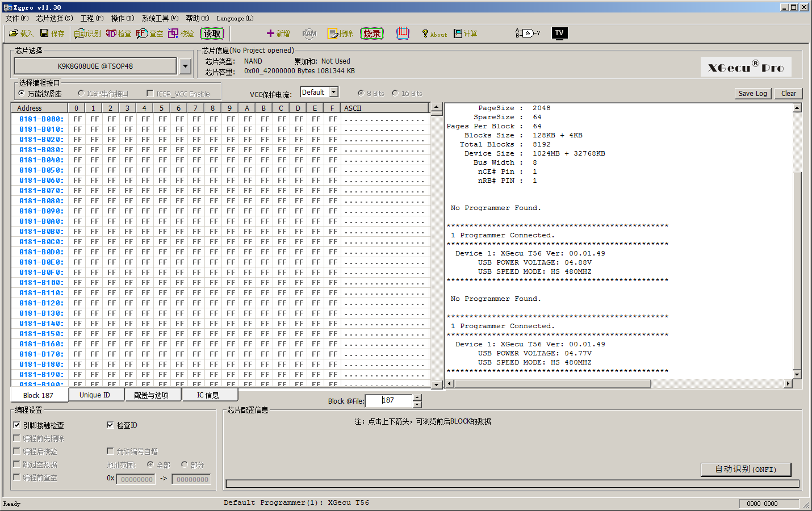This screenshot has height=511, width=812.
Task: Select the 万能锁紧座 radio button
Action: tap(22, 94)
